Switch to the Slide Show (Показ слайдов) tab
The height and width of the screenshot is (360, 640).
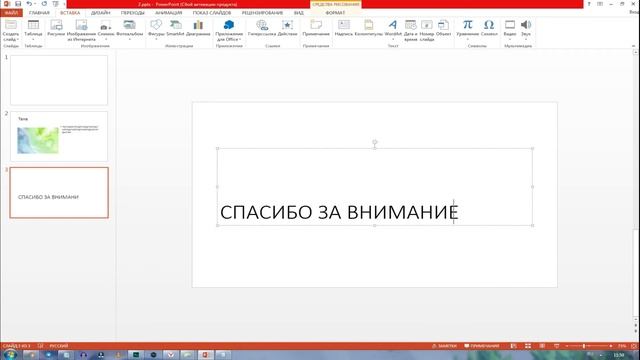click(x=212, y=13)
